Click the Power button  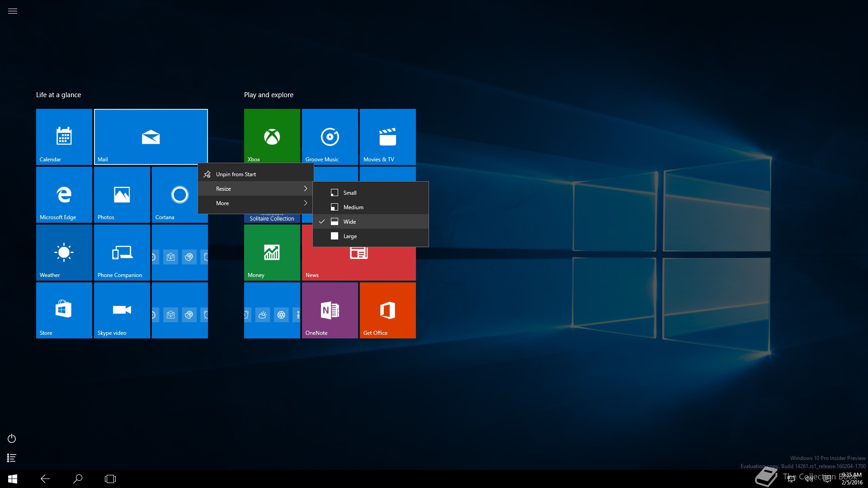point(12,438)
